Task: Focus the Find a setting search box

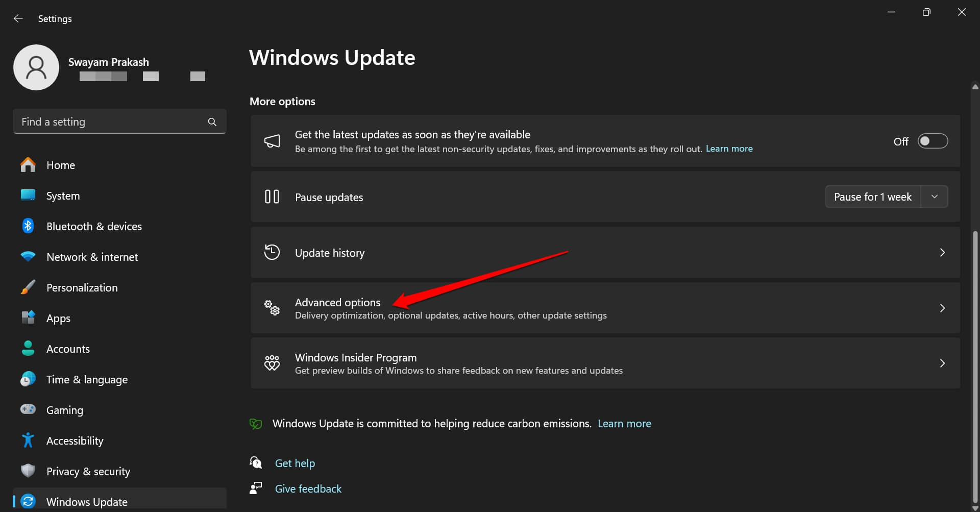Action: pos(110,122)
